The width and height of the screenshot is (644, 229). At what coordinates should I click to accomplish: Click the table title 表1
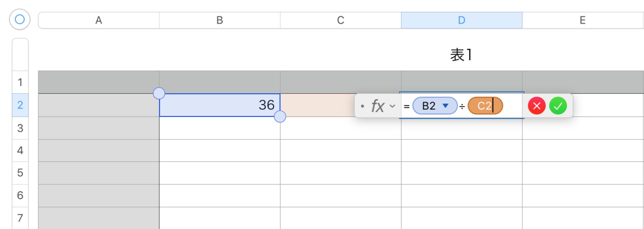461,55
